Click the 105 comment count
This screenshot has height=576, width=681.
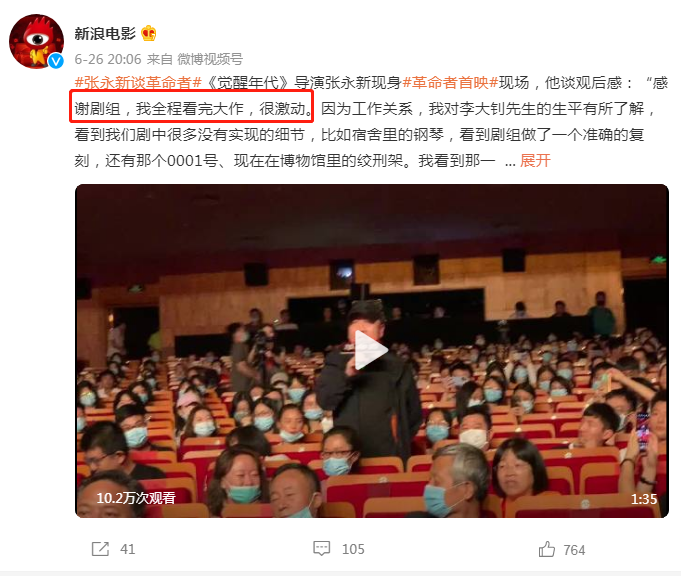(x=353, y=550)
